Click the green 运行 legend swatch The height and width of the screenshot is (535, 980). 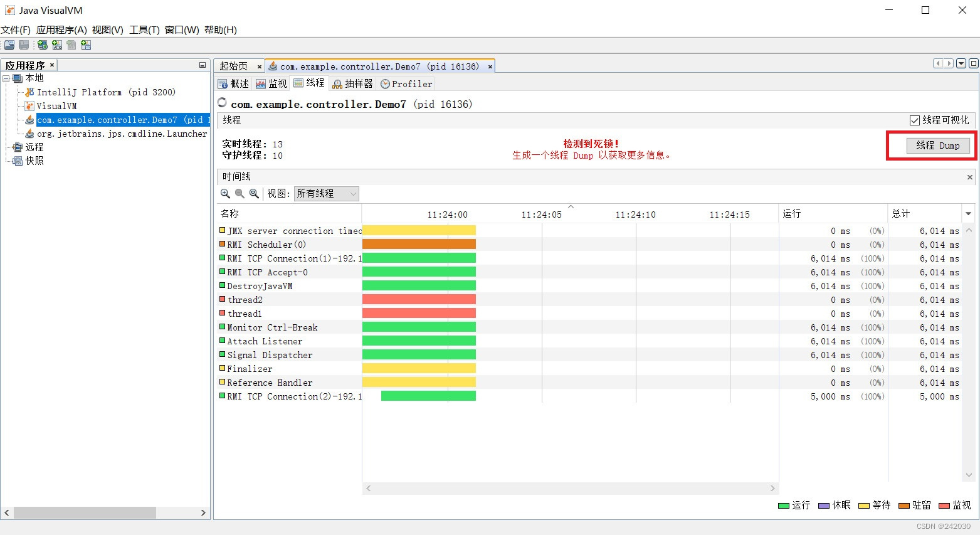click(783, 506)
